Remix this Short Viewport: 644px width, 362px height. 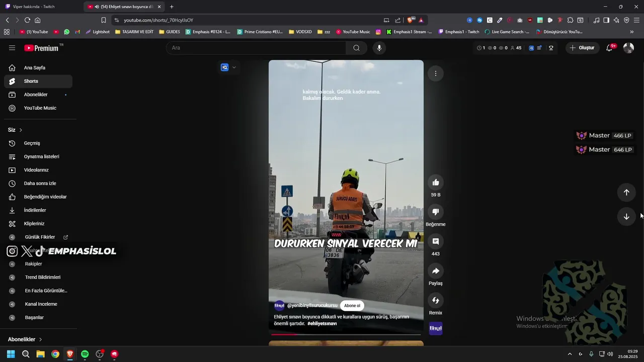[435, 301]
